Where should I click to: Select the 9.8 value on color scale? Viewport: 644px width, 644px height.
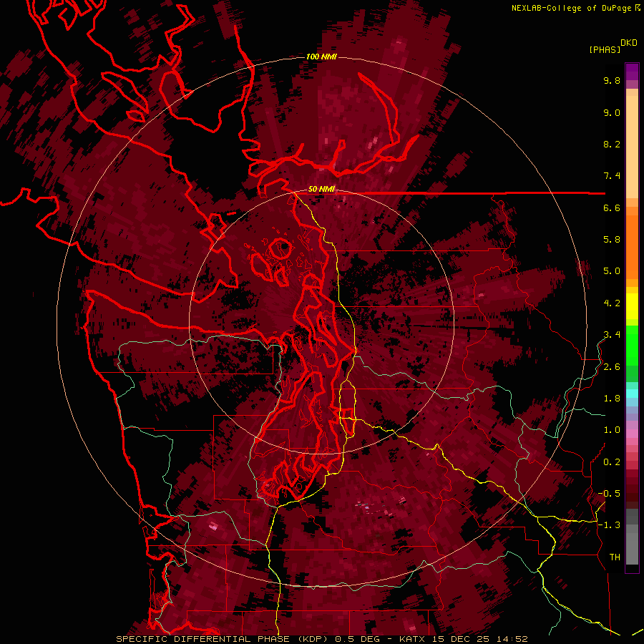click(612, 80)
